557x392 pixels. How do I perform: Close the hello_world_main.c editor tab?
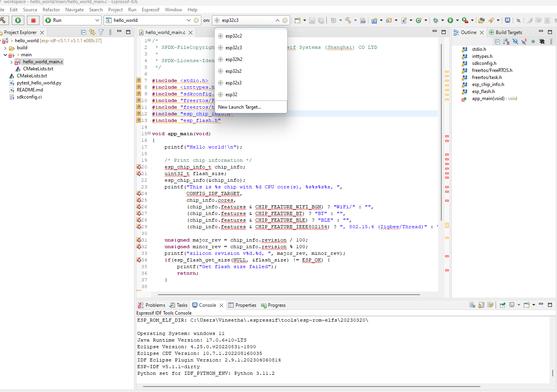tap(190, 32)
